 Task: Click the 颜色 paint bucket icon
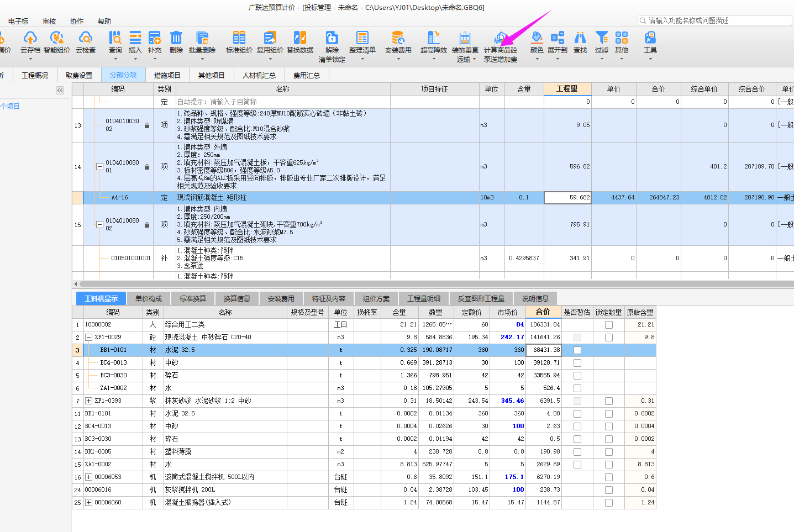point(537,38)
